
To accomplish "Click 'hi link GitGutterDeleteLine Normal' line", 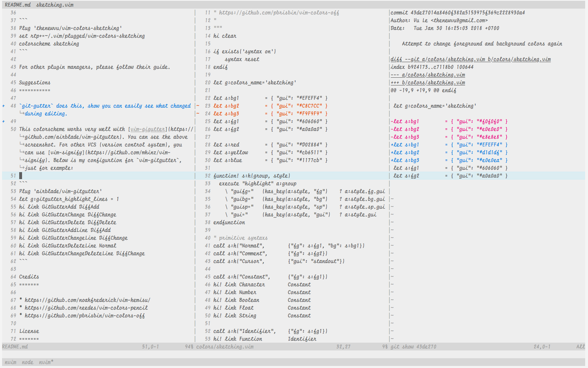I will click(x=67, y=246).
